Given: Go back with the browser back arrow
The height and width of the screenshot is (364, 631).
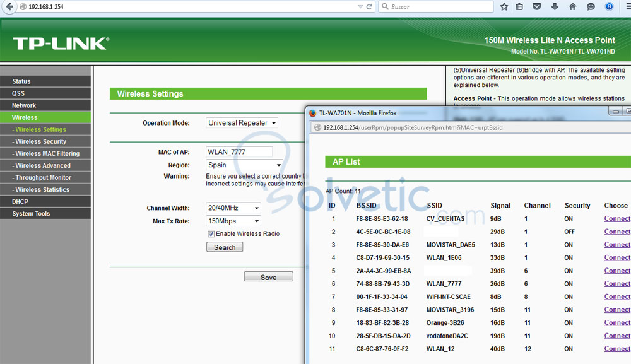Looking at the screenshot, I should (x=9, y=6).
